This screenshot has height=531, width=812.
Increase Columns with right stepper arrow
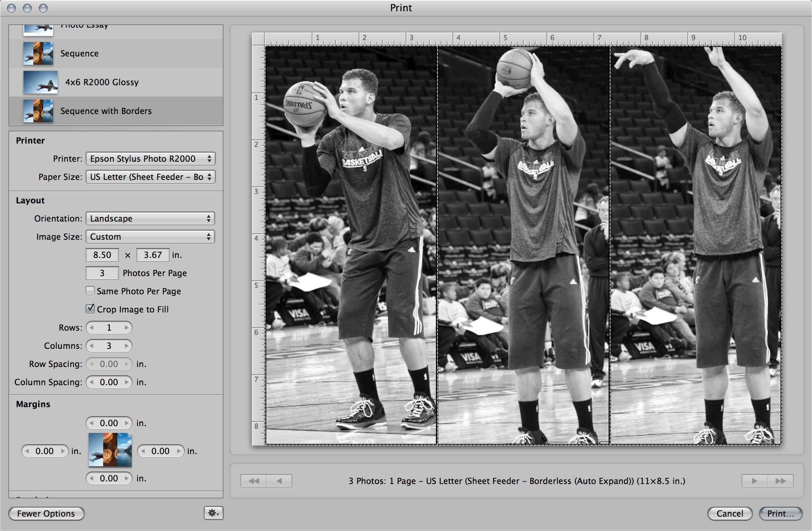click(127, 346)
